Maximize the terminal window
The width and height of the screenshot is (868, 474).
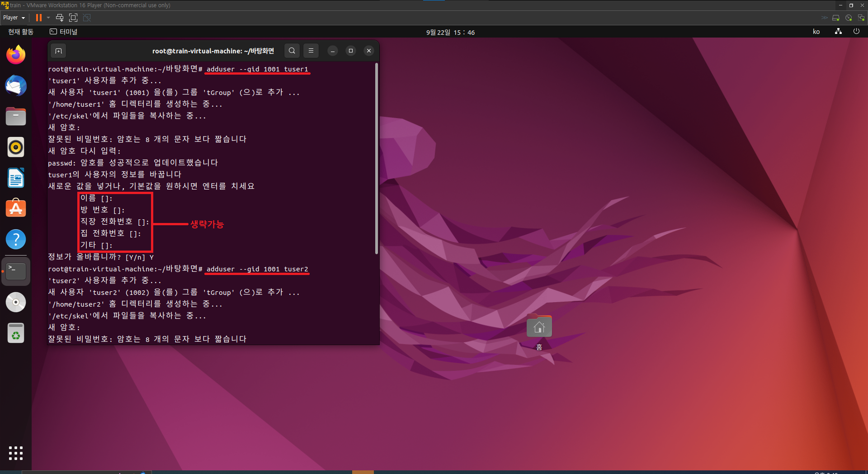click(351, 51)
